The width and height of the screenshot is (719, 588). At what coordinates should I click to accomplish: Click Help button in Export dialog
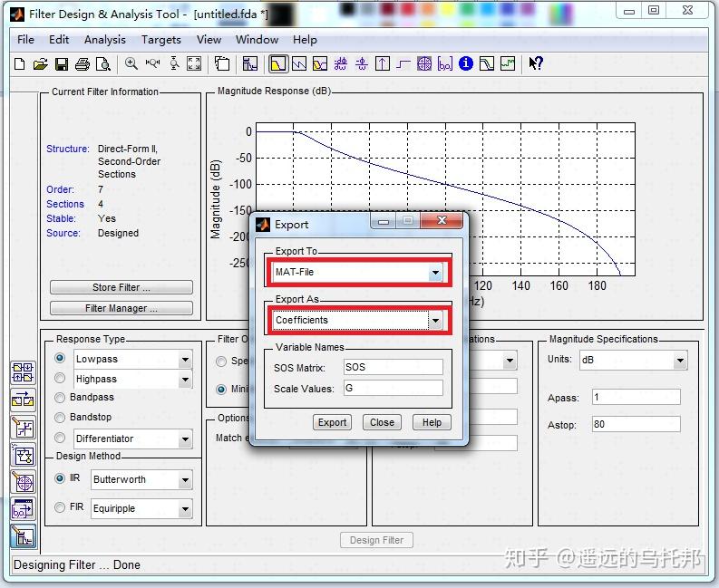pyautogui.click(x=432, y=422)
